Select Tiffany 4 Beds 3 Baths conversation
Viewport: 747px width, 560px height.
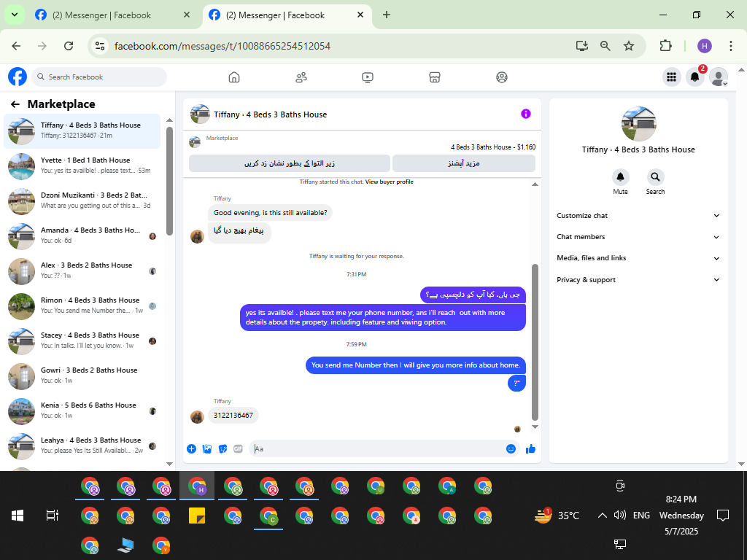pyautogui.click(x=82, y=131)
